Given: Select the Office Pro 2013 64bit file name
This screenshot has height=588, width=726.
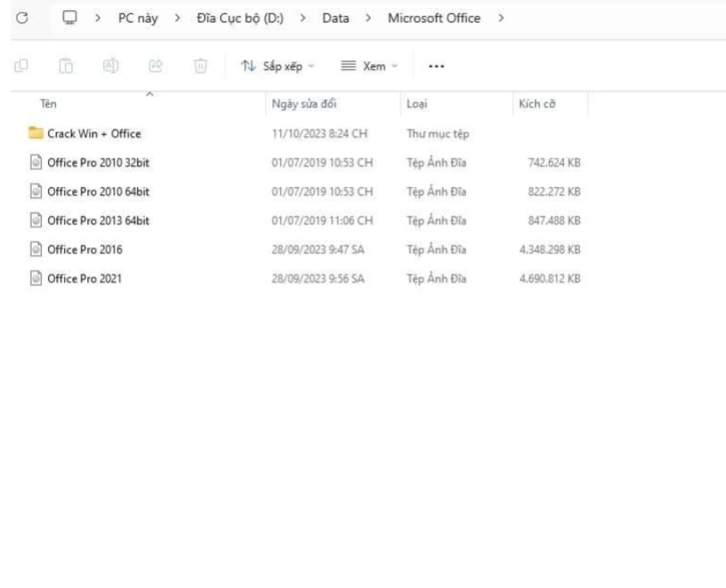Looking at the screenshot, I should click(x=98, y=220).
